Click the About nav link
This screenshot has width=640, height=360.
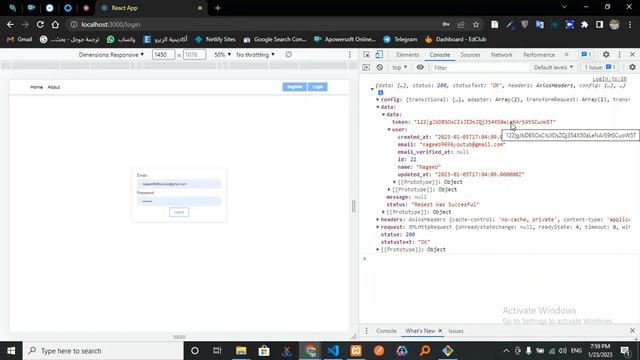tap(54, 87)
